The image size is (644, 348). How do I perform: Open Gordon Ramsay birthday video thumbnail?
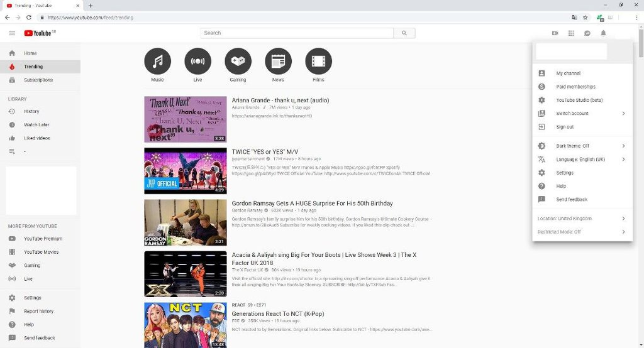click(186, 222)
